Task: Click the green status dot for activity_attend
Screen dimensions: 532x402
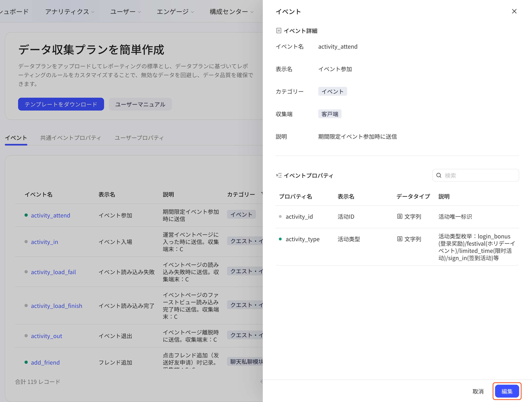Action: (26, 215)
